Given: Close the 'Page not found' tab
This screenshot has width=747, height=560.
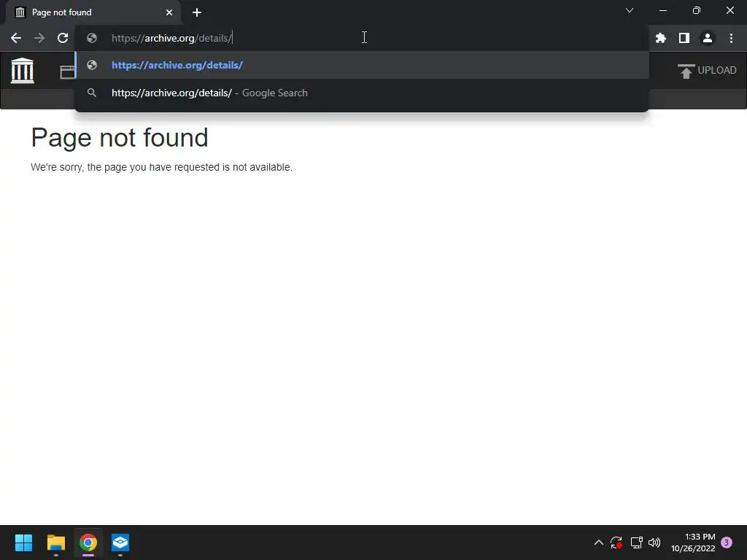Looking at the screenshot, I should click(x=169, y=12).
